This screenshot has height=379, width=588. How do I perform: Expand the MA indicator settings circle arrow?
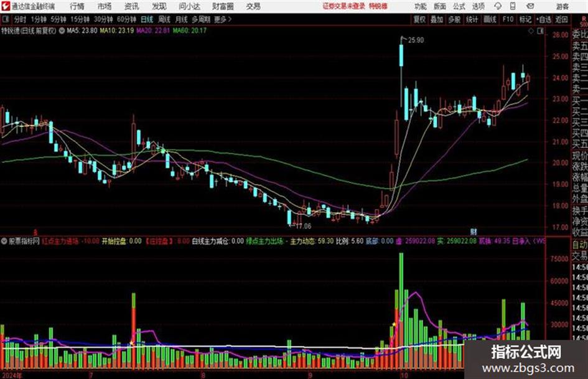pyautogui.click(x=62, y=30)
